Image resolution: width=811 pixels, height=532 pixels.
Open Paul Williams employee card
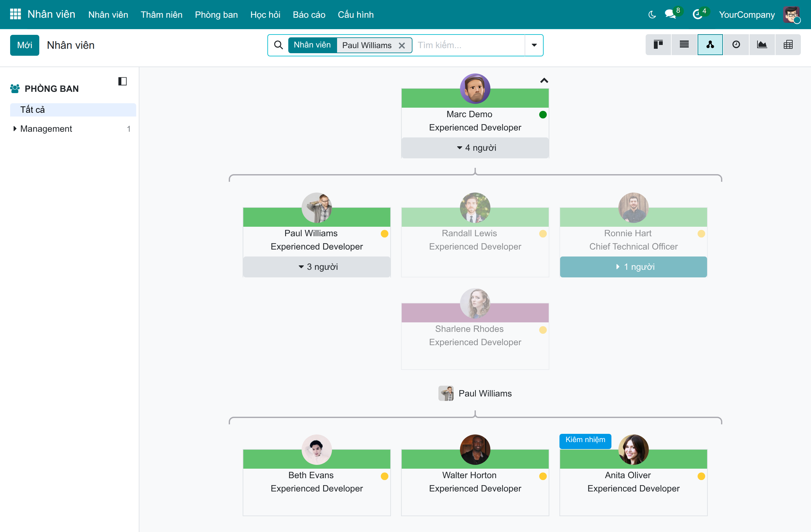click(316, 242)
